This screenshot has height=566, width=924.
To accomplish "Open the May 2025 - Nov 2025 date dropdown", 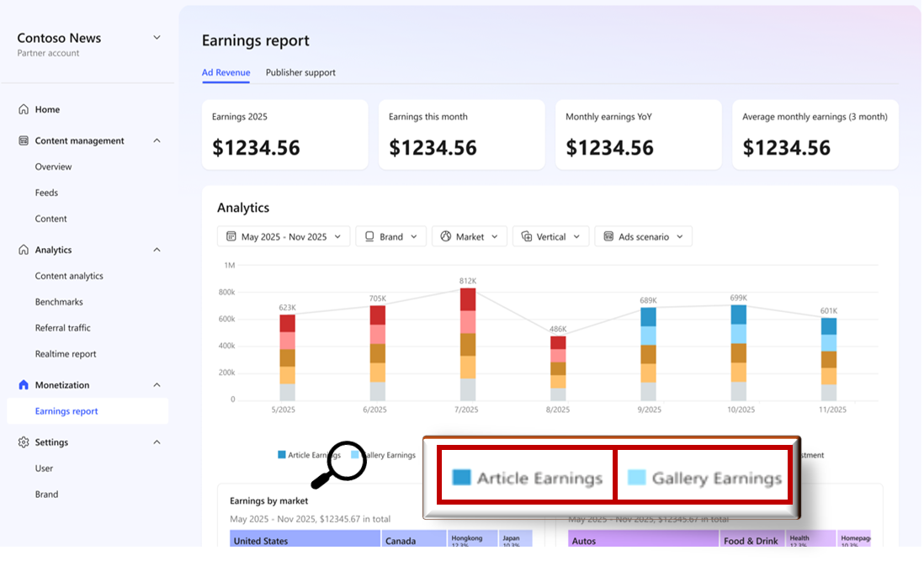I will pos(284,237).
